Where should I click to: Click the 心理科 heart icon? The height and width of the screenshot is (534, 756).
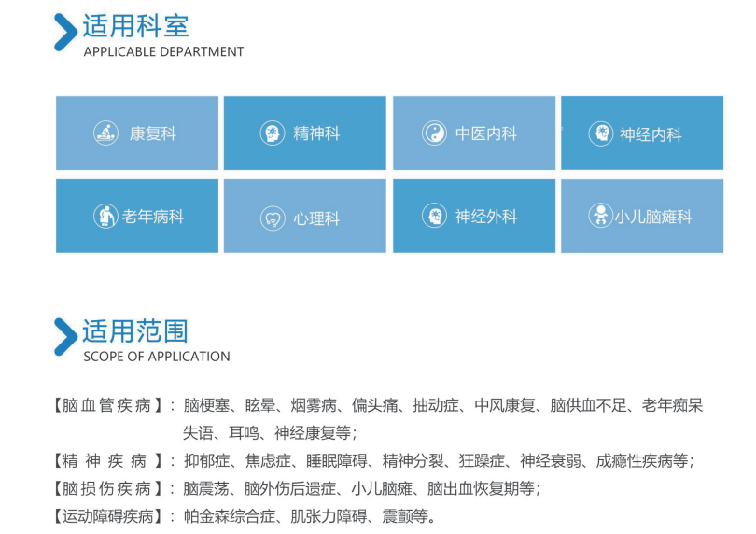coord(272,218)
